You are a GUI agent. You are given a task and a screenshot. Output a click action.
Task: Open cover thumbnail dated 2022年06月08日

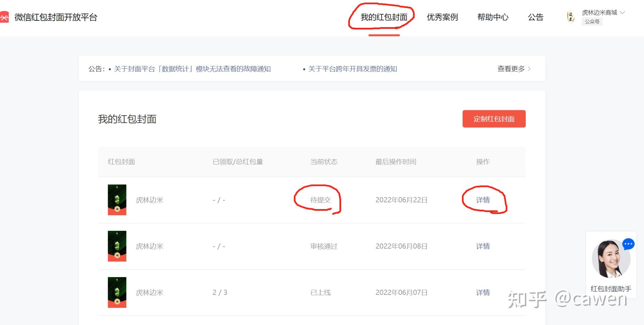[117, 246]
